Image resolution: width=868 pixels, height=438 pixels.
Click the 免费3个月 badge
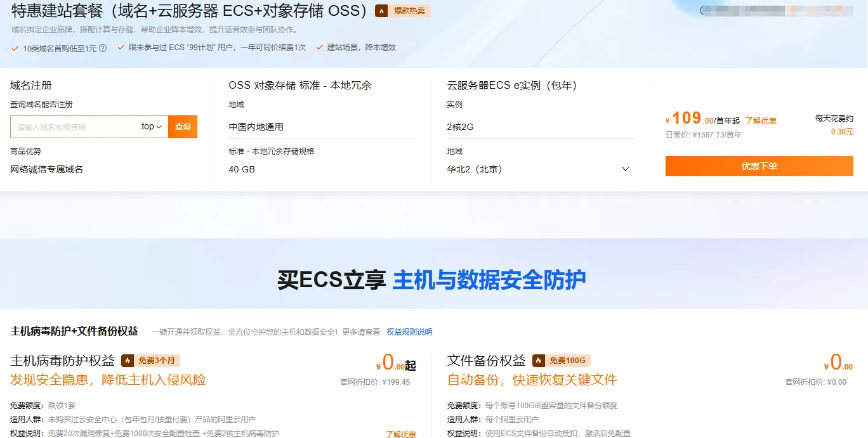[x=151, y=361]
